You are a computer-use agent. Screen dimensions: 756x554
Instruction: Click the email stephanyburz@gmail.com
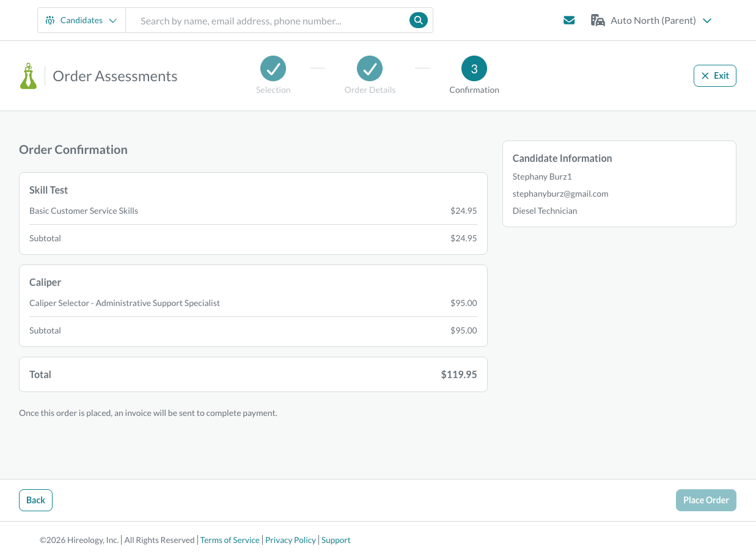tap(560, 194)
